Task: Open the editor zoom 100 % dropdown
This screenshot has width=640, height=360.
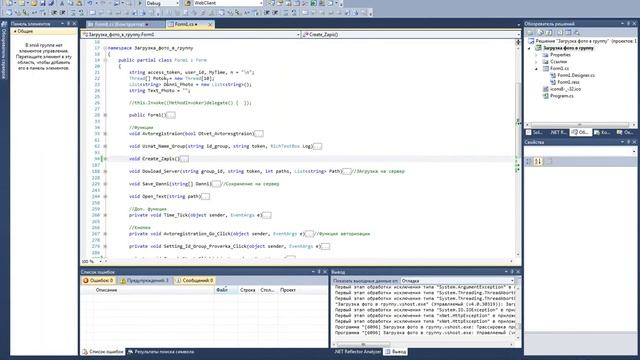Action: click(100, 261)
